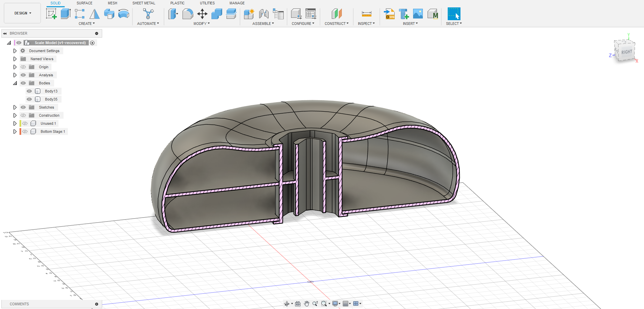Expand the Unused:1 component
Screen dimensions: 644x309
click(15, 123)
